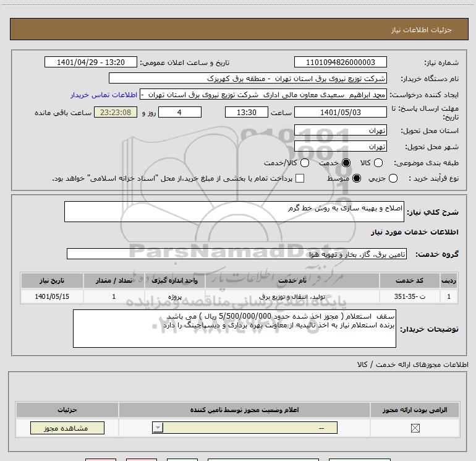Click the جزئیات اطلاعات نیاز page title
Screen dimensions: 476x461
tap(421, 30)
